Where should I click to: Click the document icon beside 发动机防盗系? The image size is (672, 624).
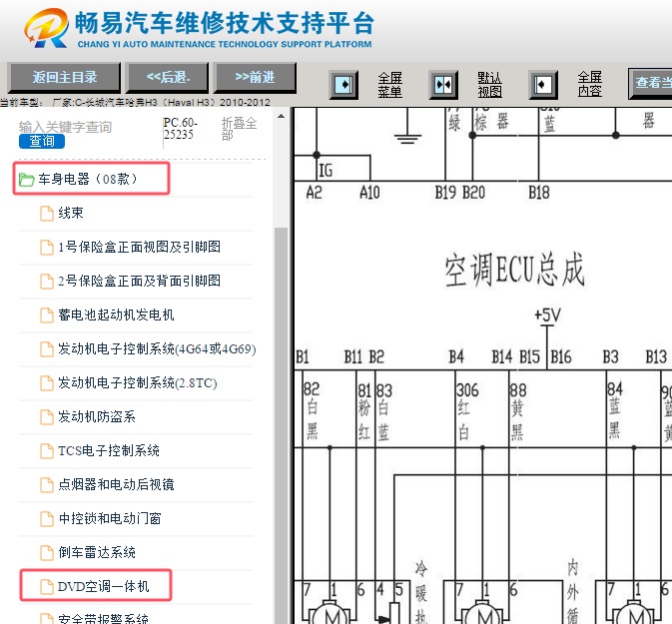point(47,417)
